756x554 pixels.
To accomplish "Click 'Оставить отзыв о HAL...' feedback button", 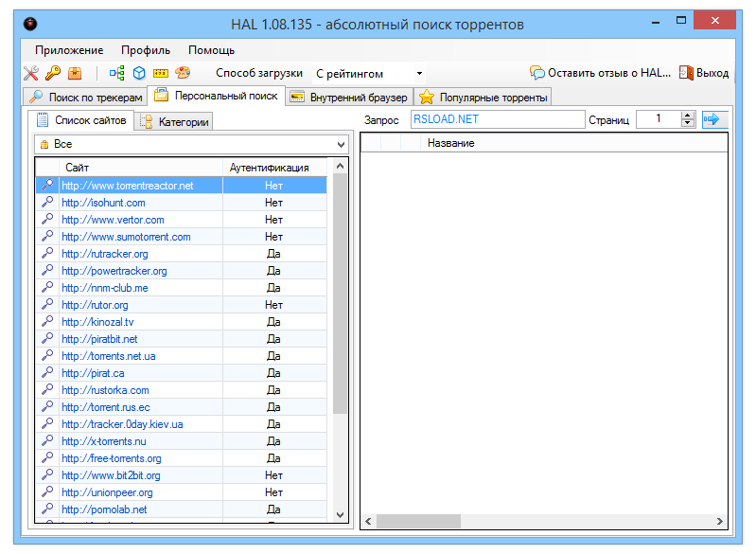I will pyautogui.click(x=600, y=73).
